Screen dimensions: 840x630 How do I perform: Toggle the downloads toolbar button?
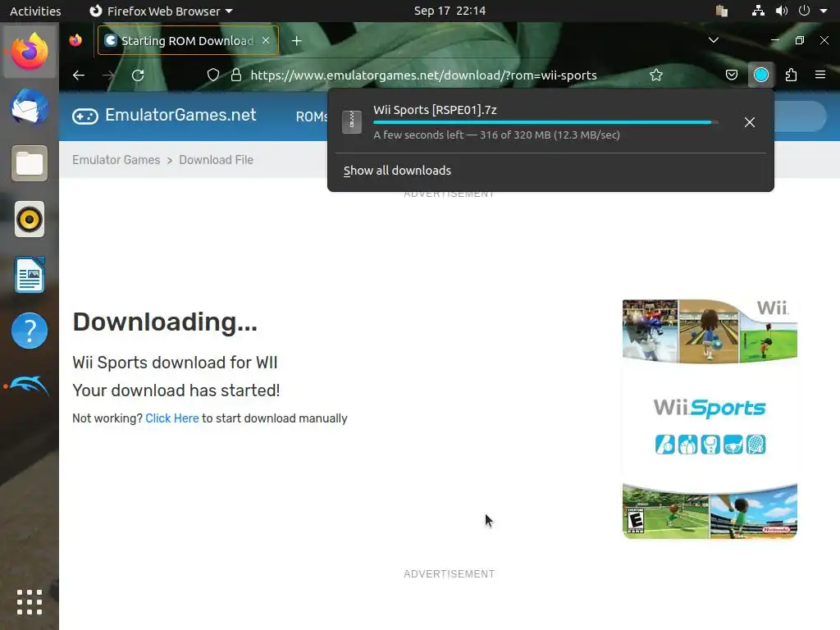click(761, 75)
